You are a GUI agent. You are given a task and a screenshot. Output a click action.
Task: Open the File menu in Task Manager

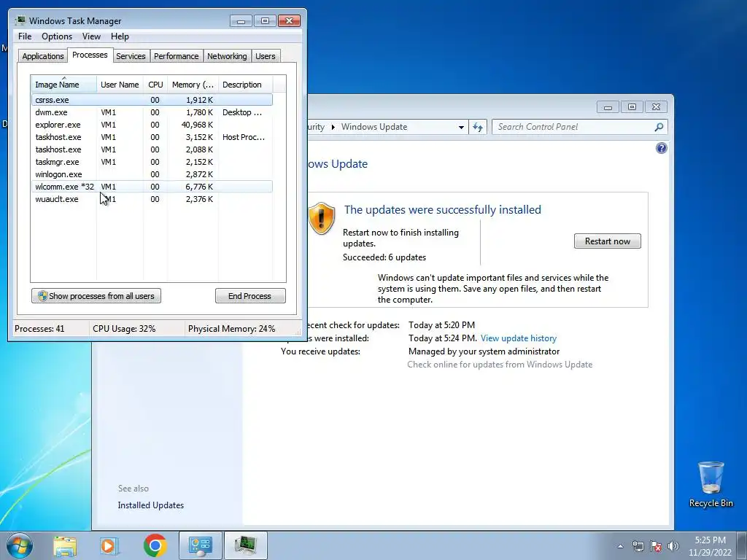click(x=25, y=36)
